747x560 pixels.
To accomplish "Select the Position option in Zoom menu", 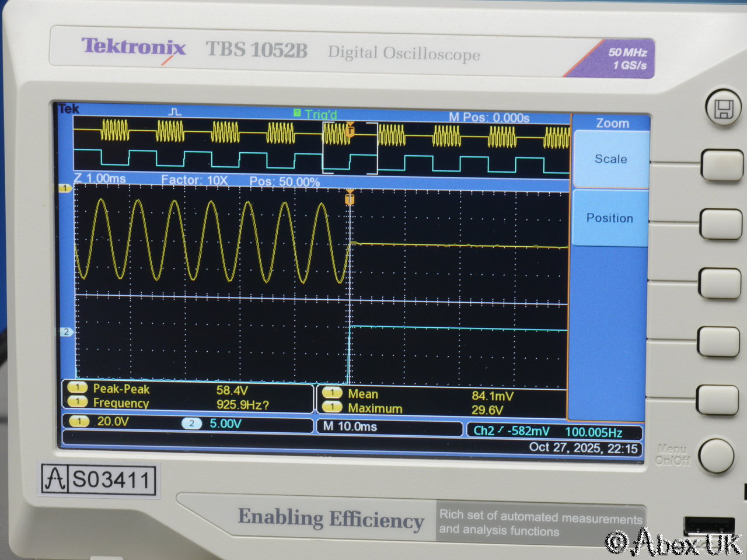I will pyautogui.click(x=609, y=218).
